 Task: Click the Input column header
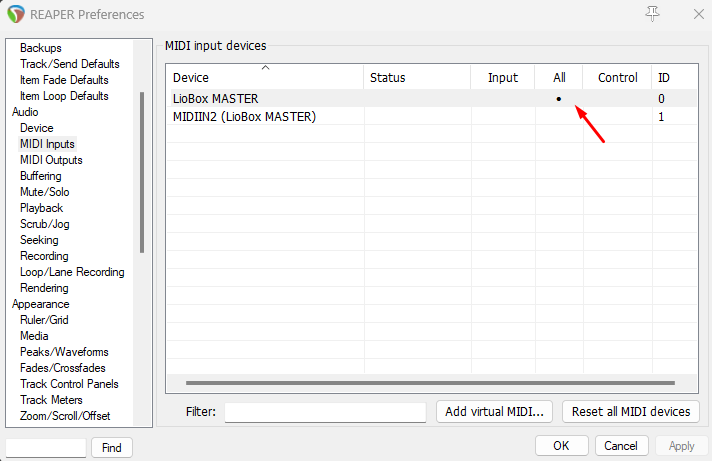click(x=503, y=77)
